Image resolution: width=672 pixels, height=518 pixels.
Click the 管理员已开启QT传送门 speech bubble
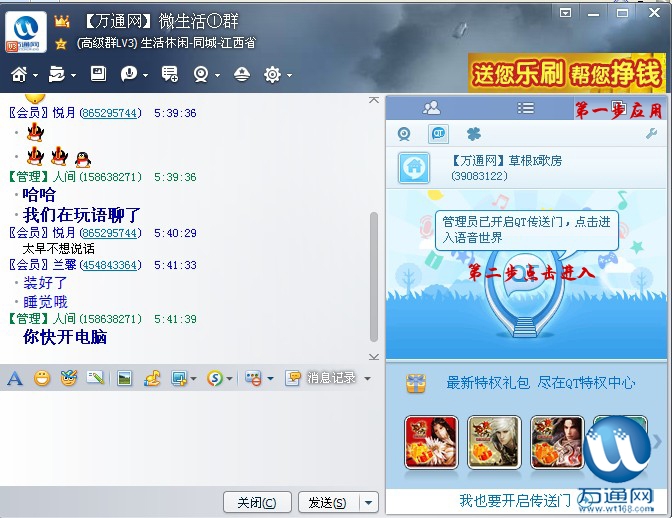pyautogui.click(x=527, y=230)
